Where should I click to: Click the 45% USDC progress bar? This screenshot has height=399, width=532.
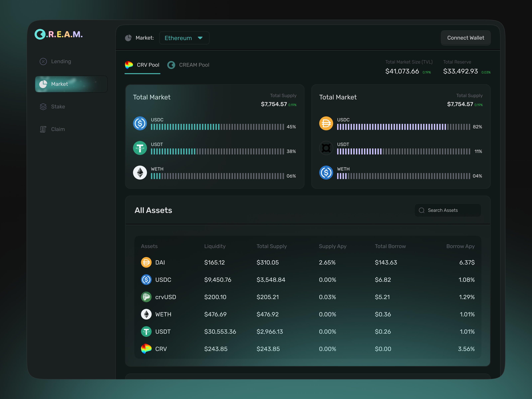point(217,127)
